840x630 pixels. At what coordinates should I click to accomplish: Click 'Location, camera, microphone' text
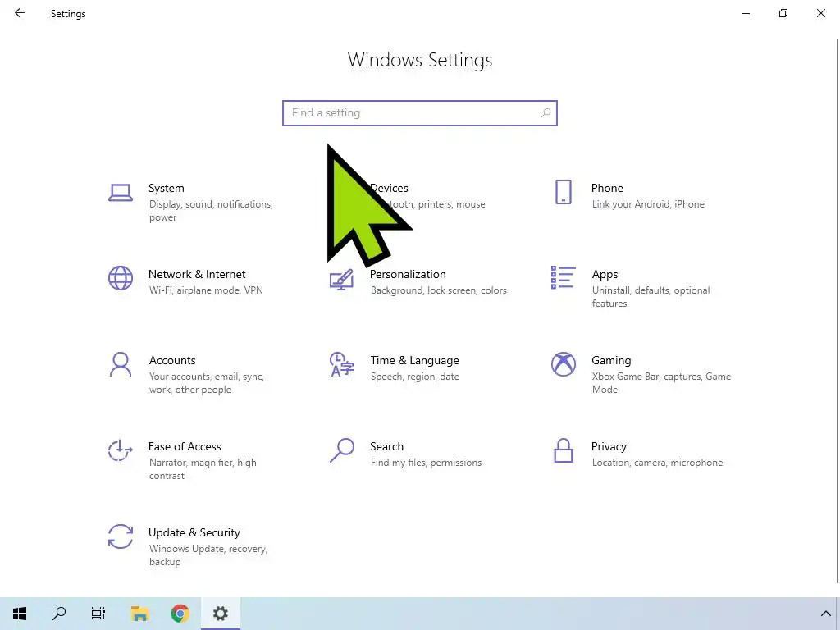tap(657, 463)
